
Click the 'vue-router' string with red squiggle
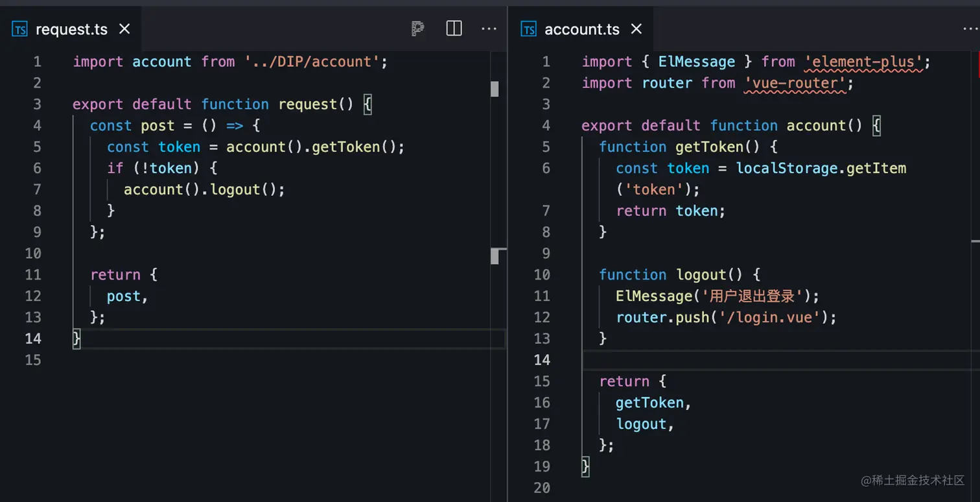tap(796, 83)
